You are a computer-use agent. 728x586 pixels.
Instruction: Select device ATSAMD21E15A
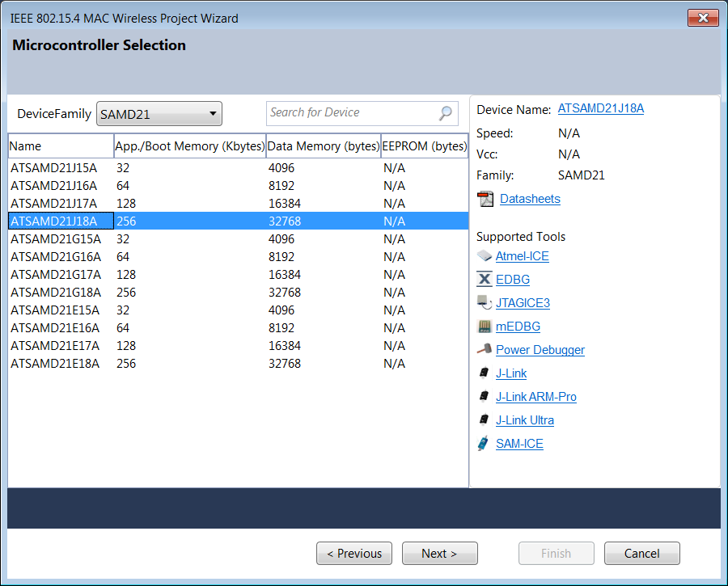pyautogui.click(x=238, y=310)
